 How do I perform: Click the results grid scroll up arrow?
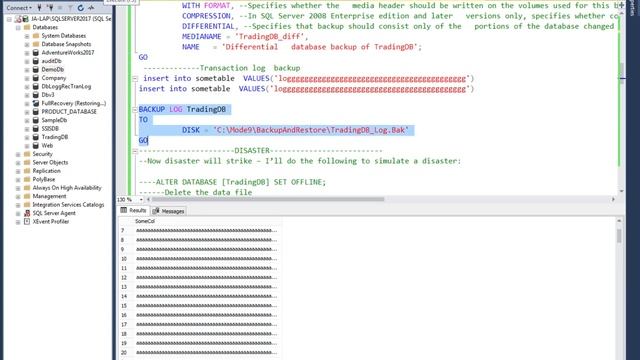point(619,221)
